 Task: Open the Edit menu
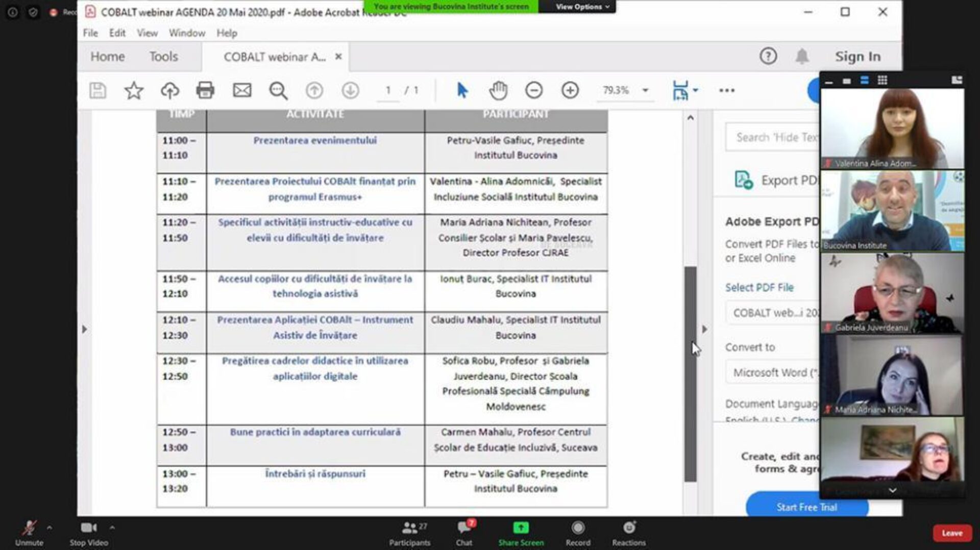[117, 33]
